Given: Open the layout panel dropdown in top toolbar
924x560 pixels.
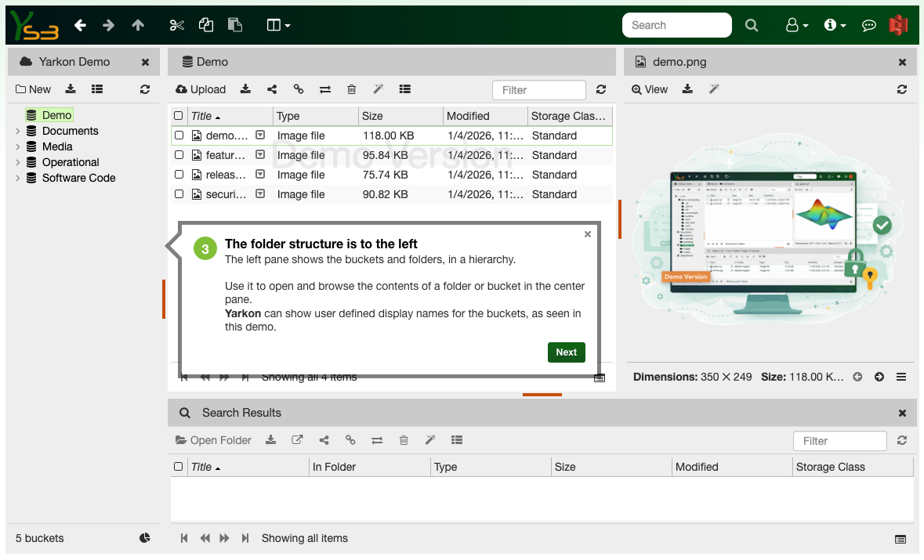Looking at the screenshot, I should coord(278,25).
